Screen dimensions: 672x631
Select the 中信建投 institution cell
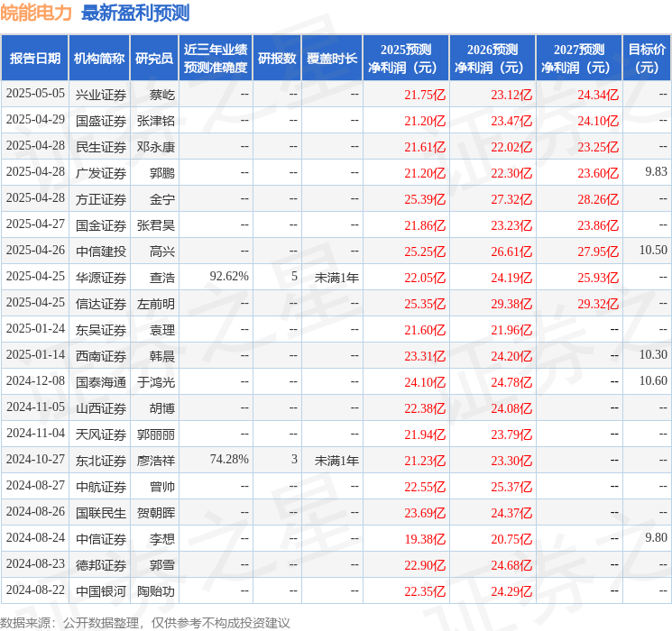(x=101, y=251)
